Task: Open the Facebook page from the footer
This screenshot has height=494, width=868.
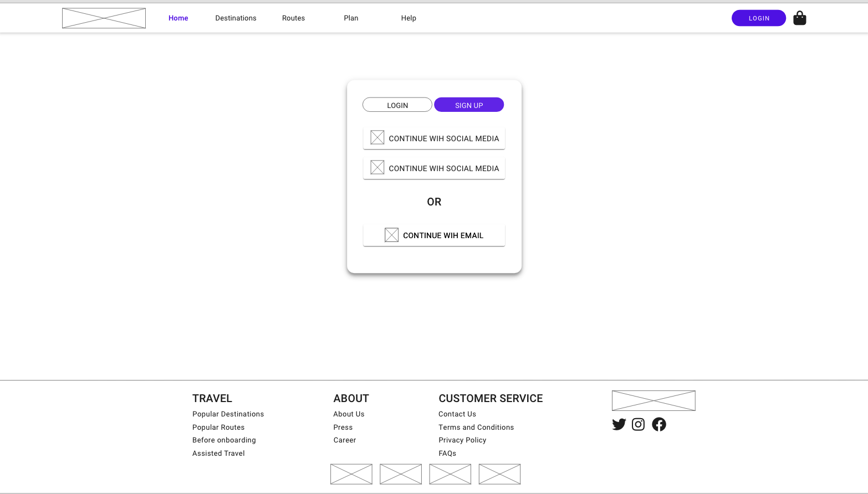Action: [x=658, y=424]
